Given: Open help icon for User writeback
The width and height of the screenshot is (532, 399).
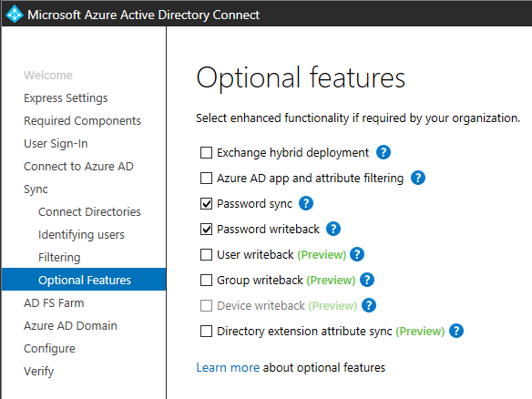Looking at the screenshot, I should (357, 254).
